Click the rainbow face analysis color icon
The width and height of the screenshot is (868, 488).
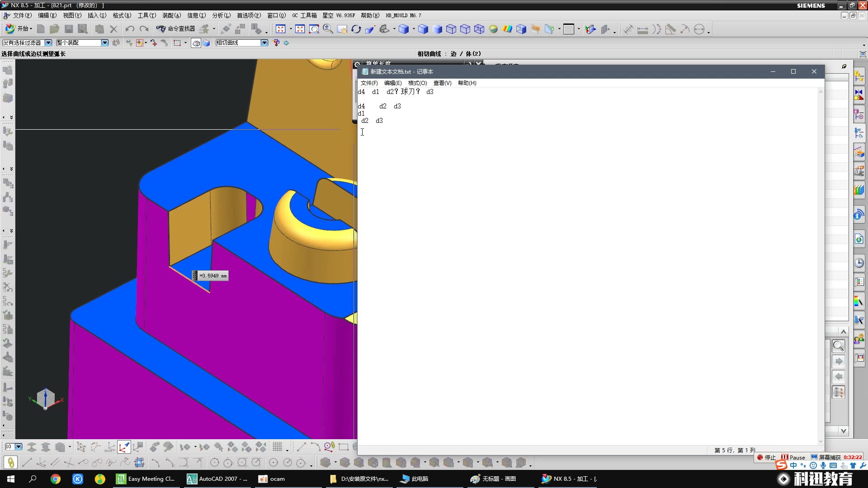(x=507, y=29)
